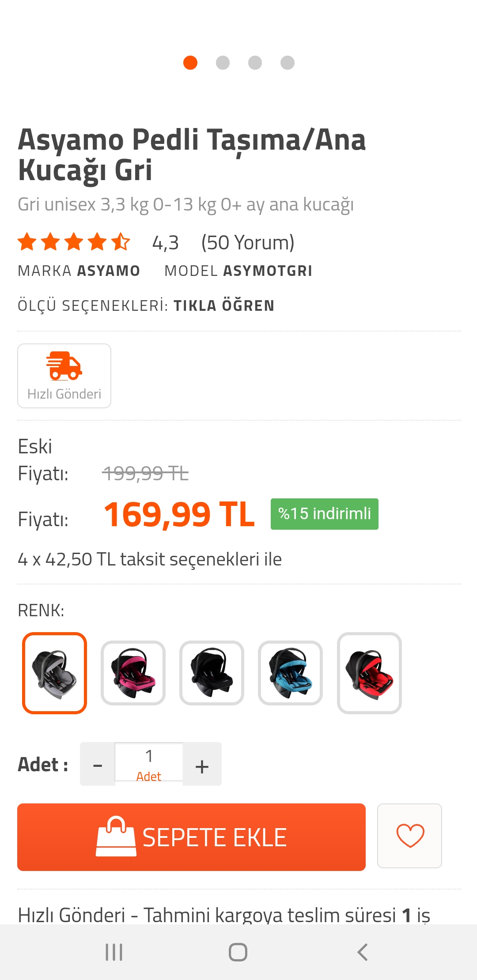477x980 pixels.
Task: Jump to the fourth carousel dot
Action: click(x=288, y=63)
